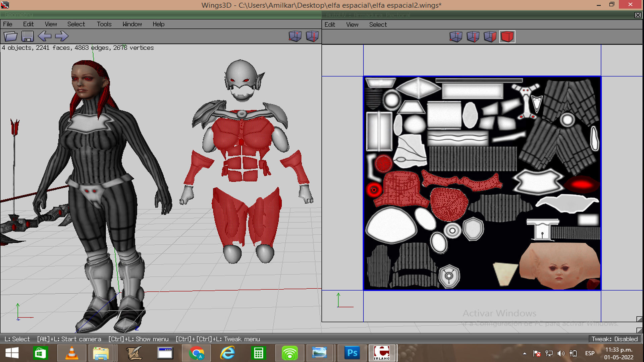Expand the AutoUV View menu
Viewport: 644px width, 362px height.
click(x=352, y=24)
